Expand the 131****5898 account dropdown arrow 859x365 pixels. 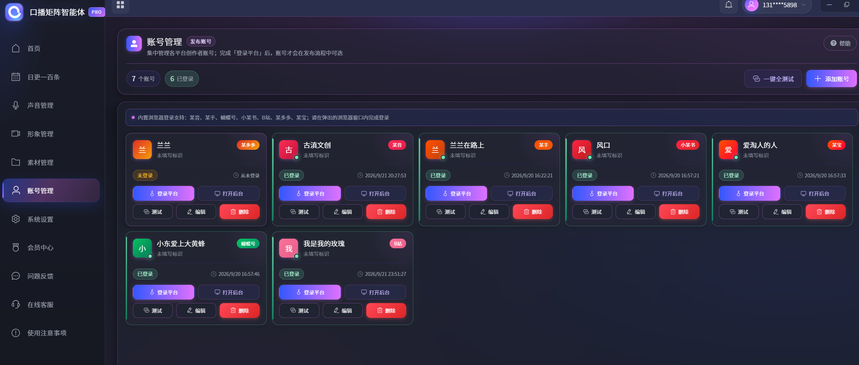click(x=804, y=5)
